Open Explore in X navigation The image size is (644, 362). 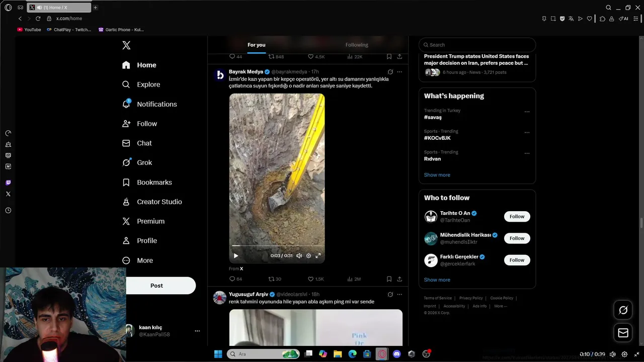(x=141, y=84)
